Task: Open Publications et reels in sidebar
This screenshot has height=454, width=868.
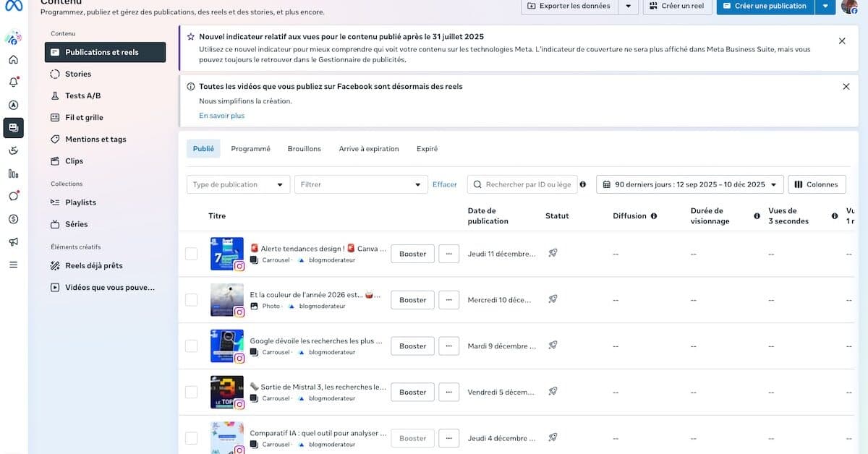Action: pyautogui.click(x=105, y=52)
